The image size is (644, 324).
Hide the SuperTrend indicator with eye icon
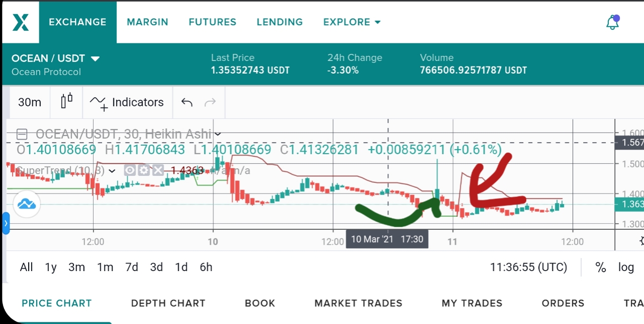click(130, 170)
